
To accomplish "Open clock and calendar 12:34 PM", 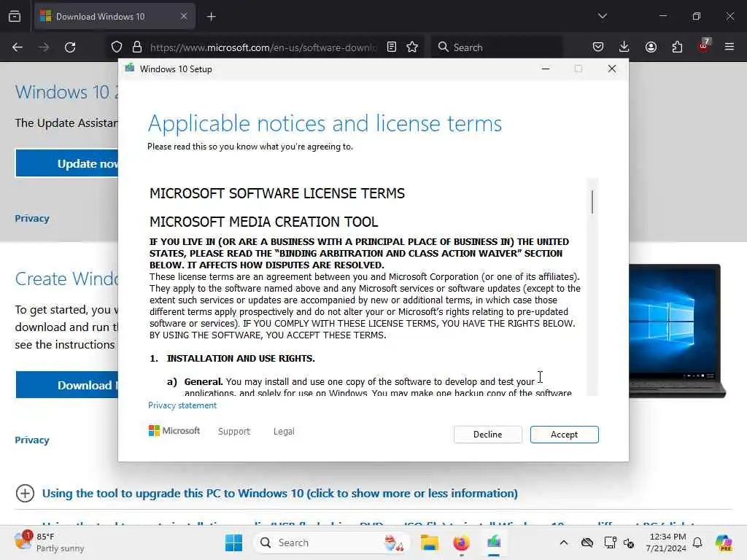I will [x=666, y=542].
